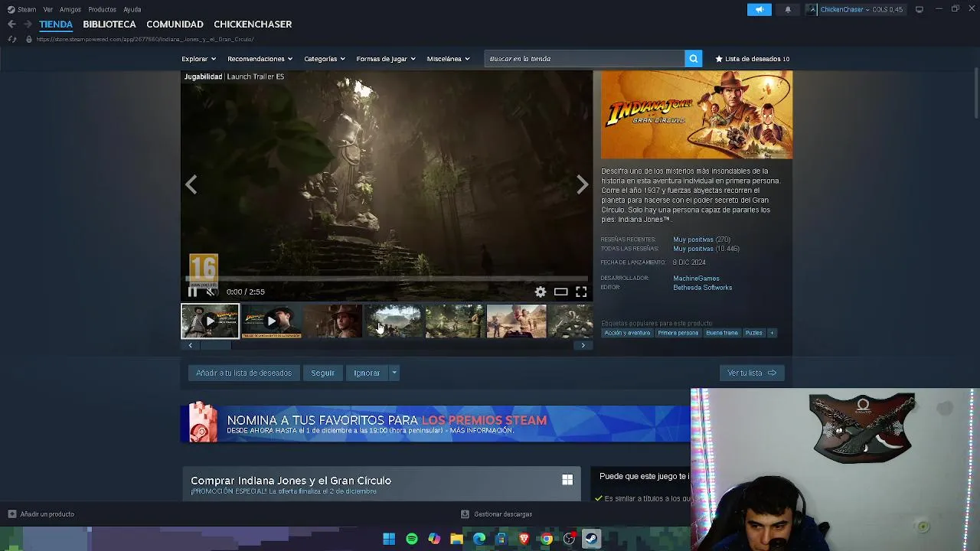This screenshot has height=551, width=980.
Task: Click the store search magnifier button
Action: (x=693, y=59)
